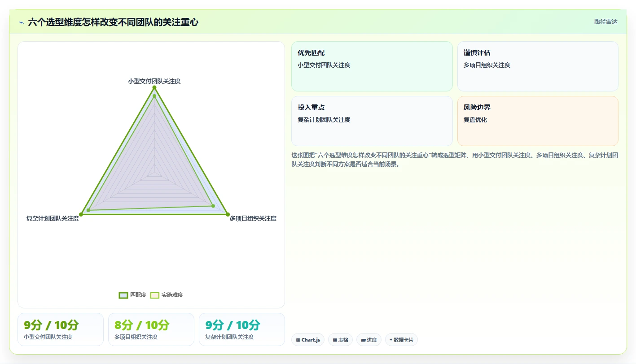
Task: Click the radar axis label 复杂计划团队关注度
Action: point(53,218)
